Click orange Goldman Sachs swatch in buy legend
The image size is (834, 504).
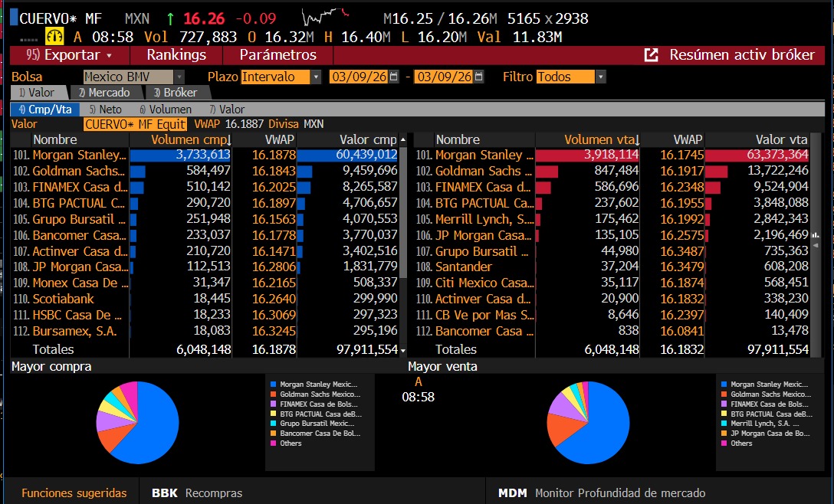[274, 394]
